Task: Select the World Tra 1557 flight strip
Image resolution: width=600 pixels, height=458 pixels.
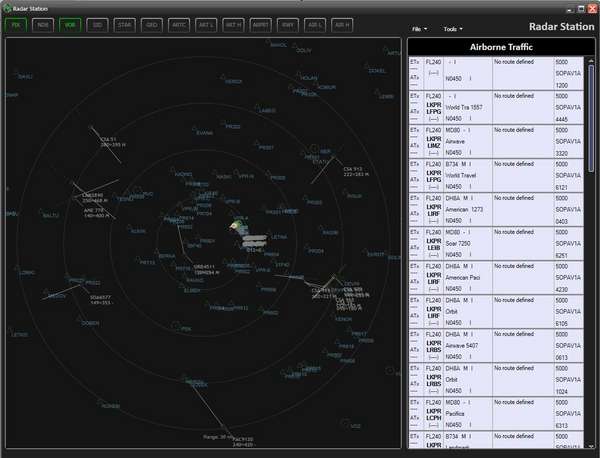Action: click(496, 108)
